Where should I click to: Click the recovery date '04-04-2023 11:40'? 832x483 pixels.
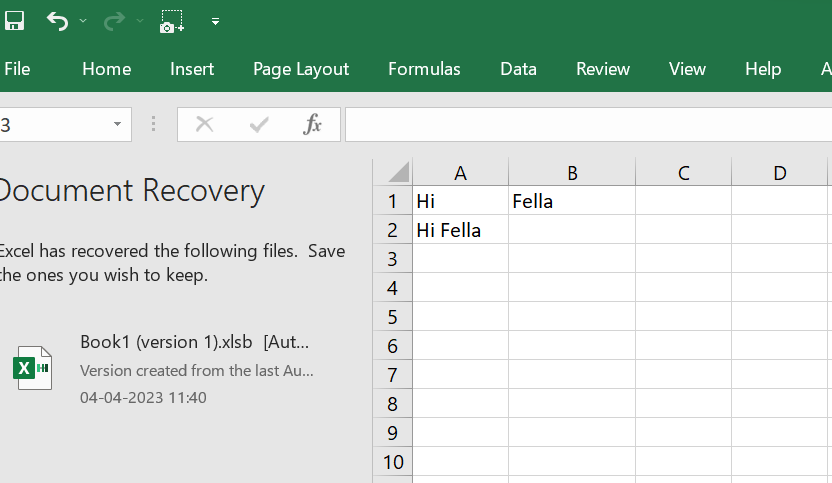click(143, 398)
